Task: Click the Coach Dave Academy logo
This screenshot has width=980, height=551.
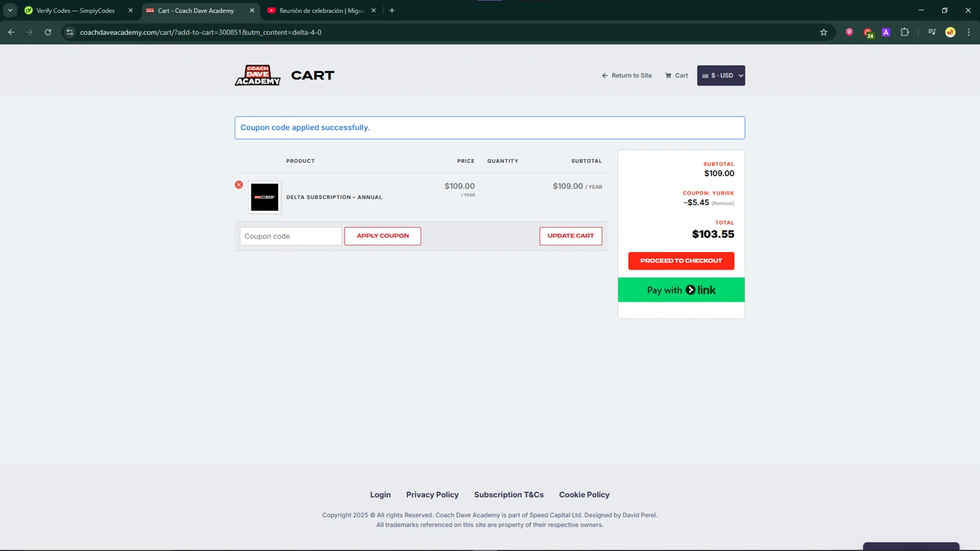Action: point(257,75)
